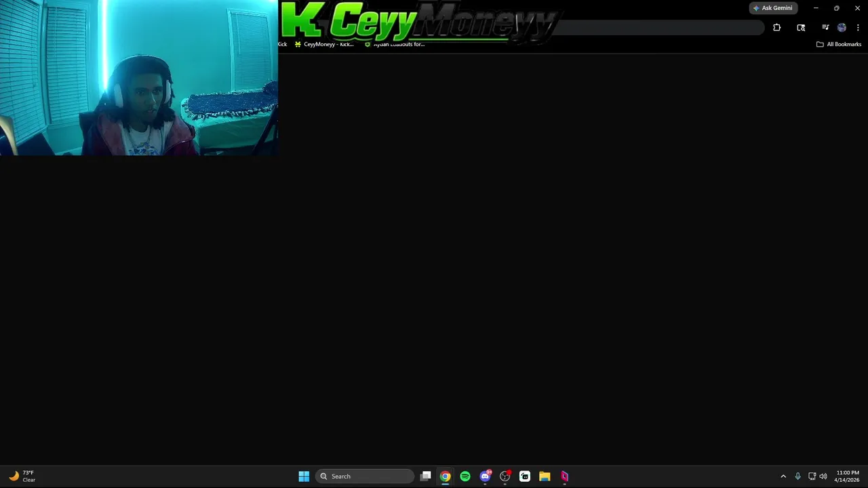Open the network status tray icon
868x488 pixels.
812,476
